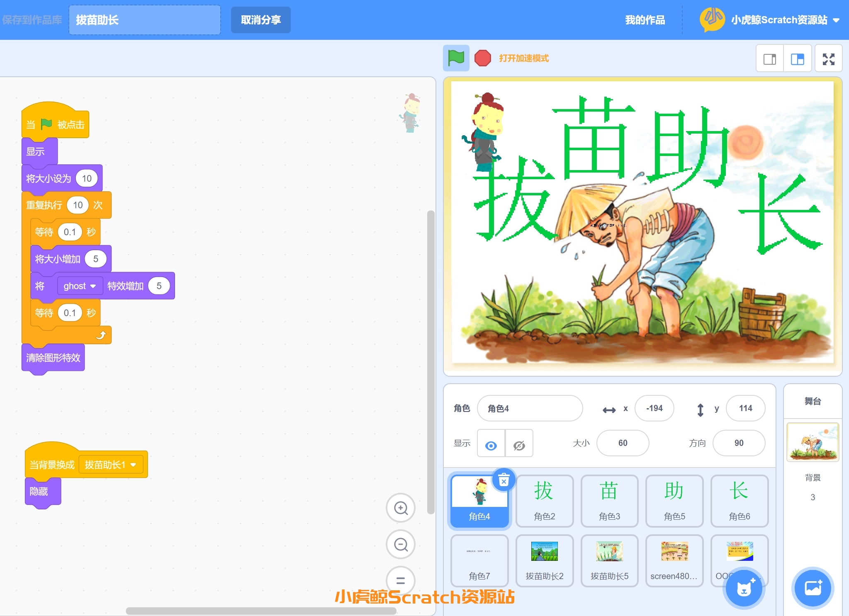The image size is (849, 616).
Task: Enter full screen stage mode
Action: tap(828, 59)
